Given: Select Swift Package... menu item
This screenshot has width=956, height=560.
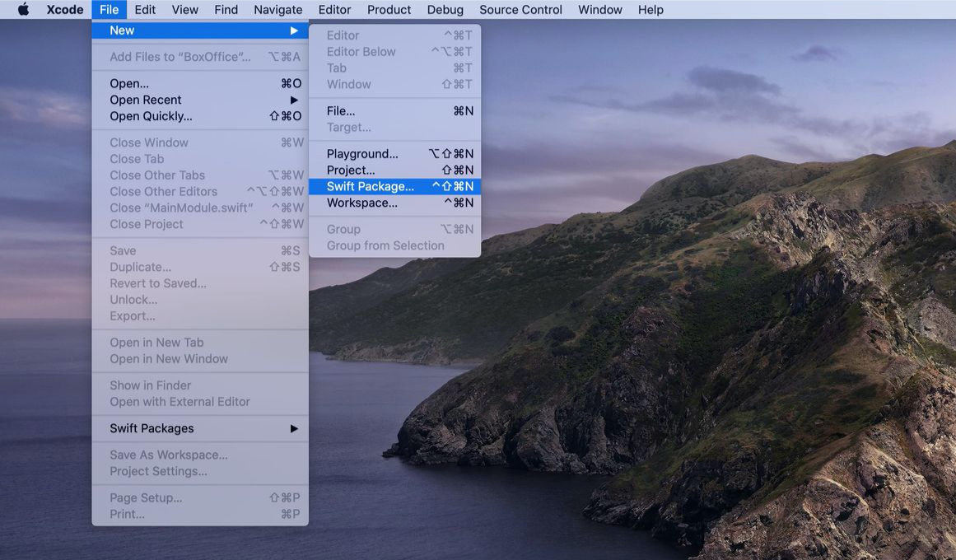Looking at the screenshot, I should tap(394, 187).
